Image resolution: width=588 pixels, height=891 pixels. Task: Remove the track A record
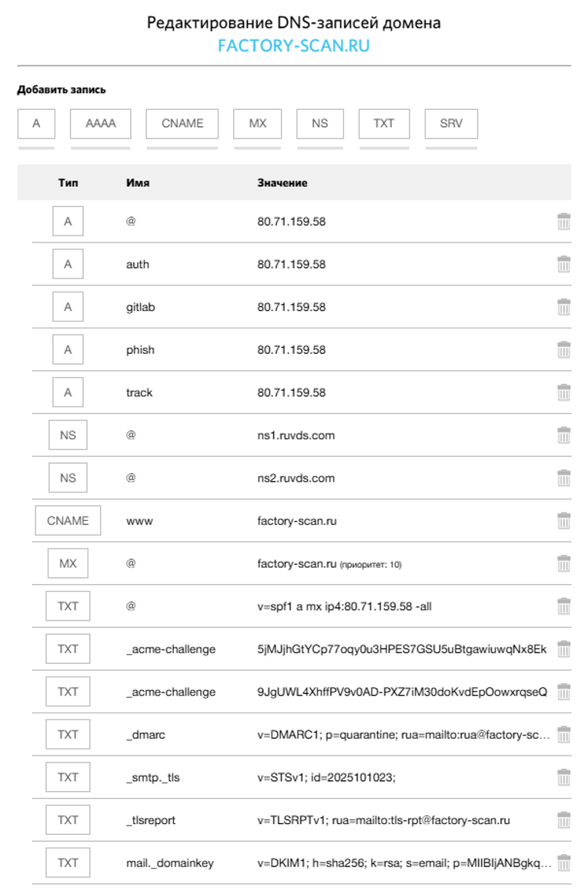[563, 392]
